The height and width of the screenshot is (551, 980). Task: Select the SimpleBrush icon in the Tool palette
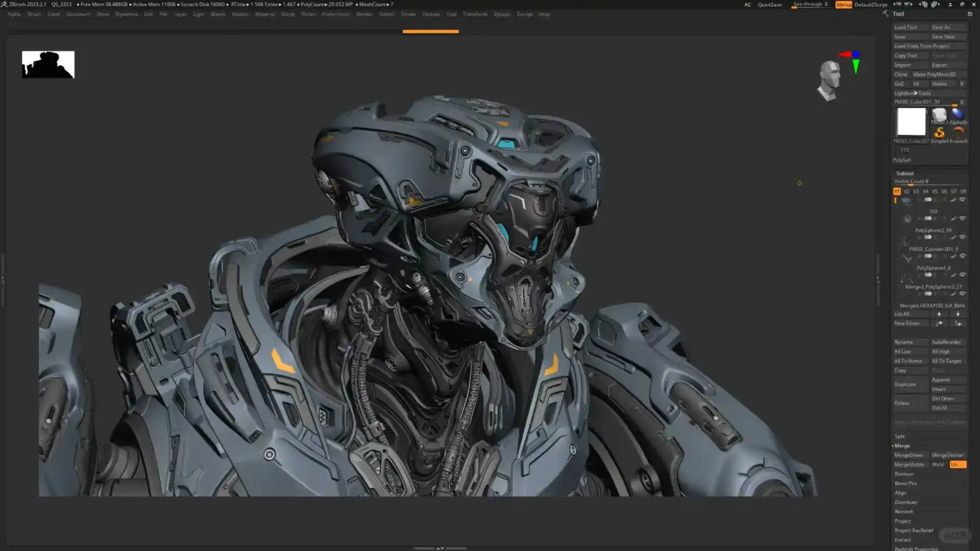pyautogui.click(x=939, y=133)
